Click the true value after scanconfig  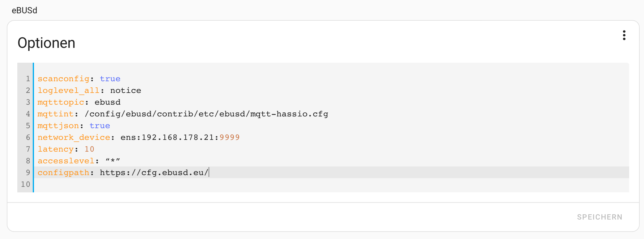[110, 79]
